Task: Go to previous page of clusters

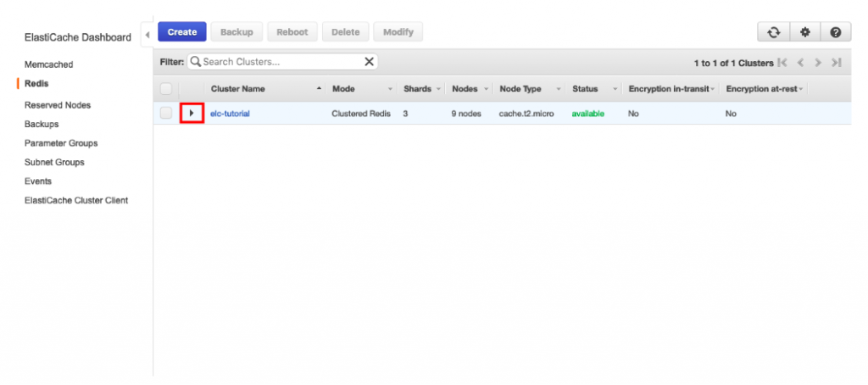Action: [800, 63]
